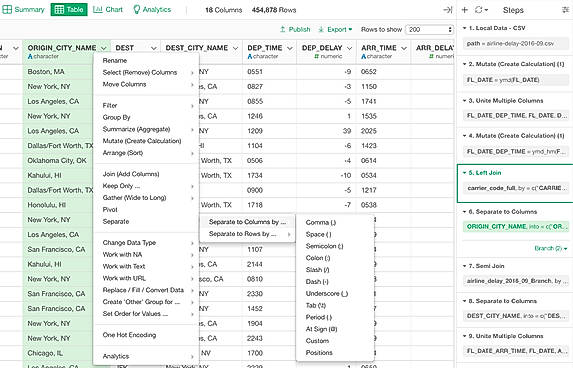Image resolution: width=573 pixels, height=368 pixels.
Task: Click the steps panel settings icon
Action: (566, 10)
